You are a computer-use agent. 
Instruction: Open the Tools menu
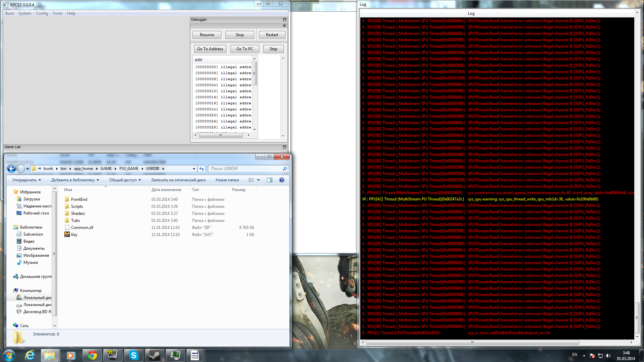57,13
